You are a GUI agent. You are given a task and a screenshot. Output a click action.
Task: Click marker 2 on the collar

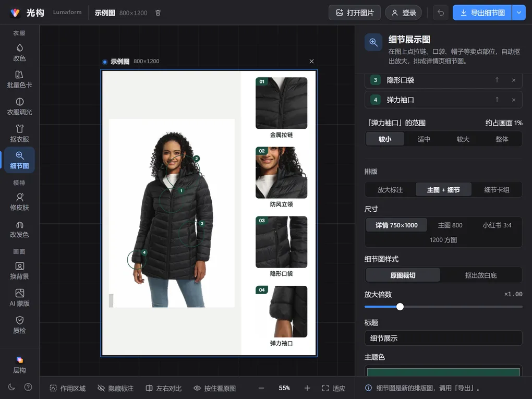tap(197, 159)
